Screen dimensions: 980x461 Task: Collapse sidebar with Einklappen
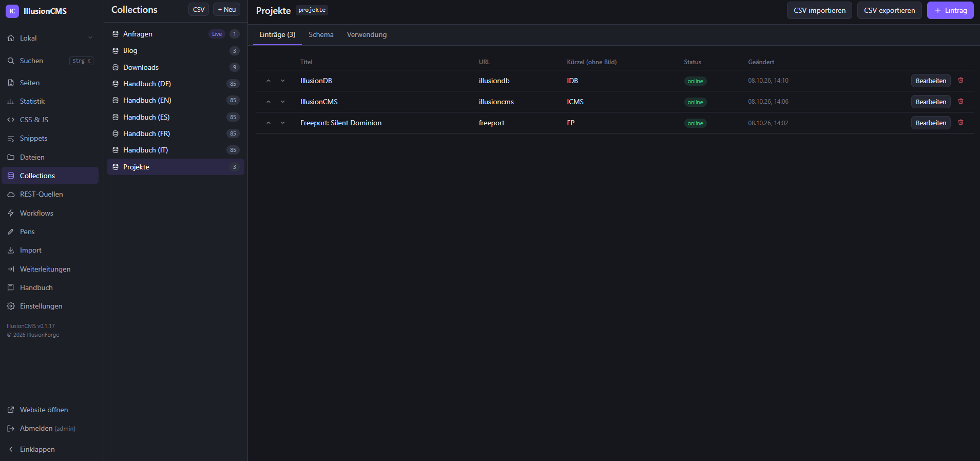click(x=50, y=449)
